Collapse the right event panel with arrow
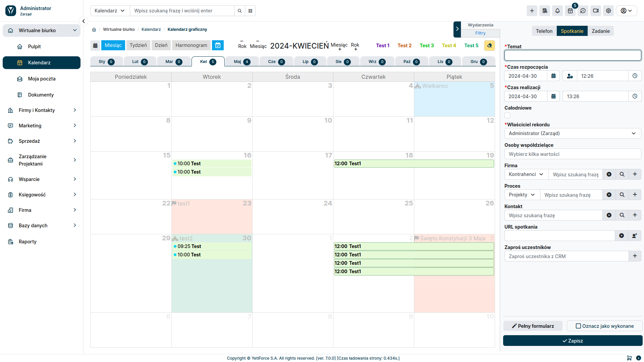This screenshot has height=362, width=644. [457, 29]
